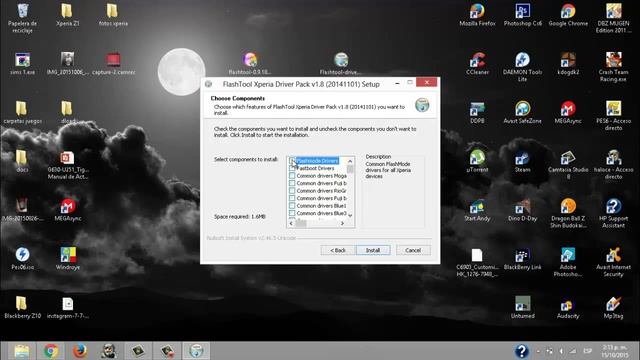640x360 pixels.
Task: Click the blue help icon in system tray
Action: point(521,351)
